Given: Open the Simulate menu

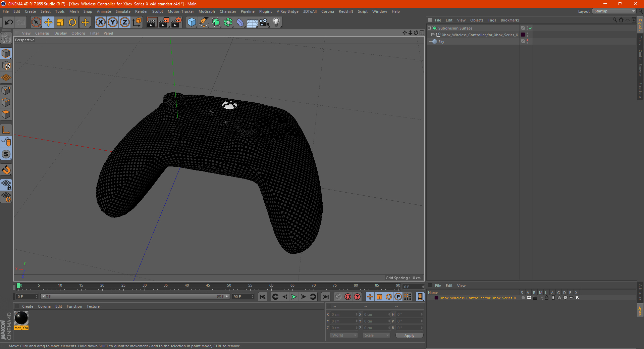Looking at the screenshot, I should [x=123, y=11].
